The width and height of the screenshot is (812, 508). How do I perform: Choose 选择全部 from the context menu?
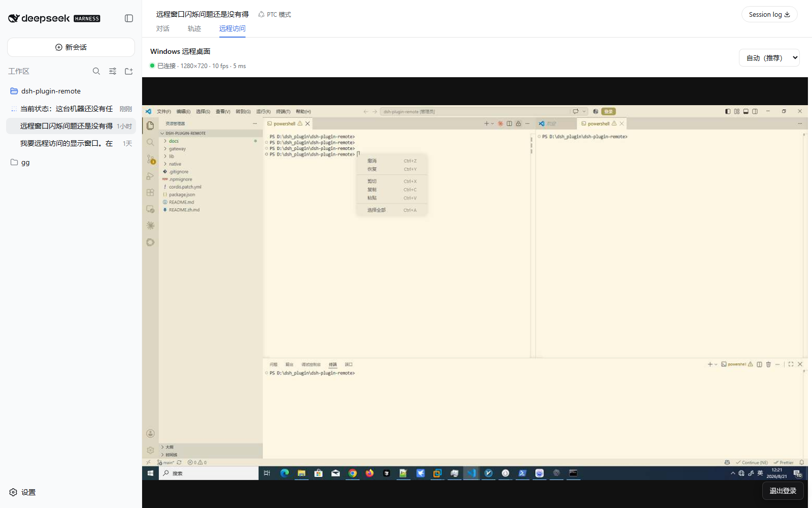click(392, 210)
